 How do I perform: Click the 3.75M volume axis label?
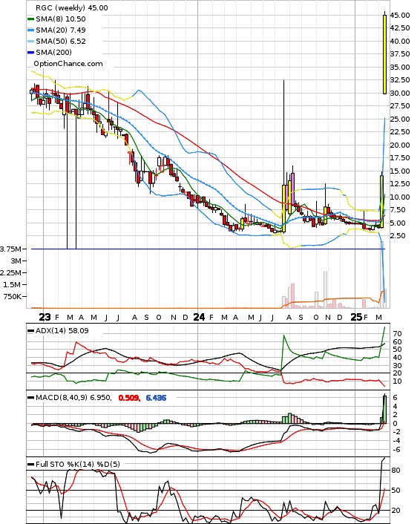coord(10,249)
